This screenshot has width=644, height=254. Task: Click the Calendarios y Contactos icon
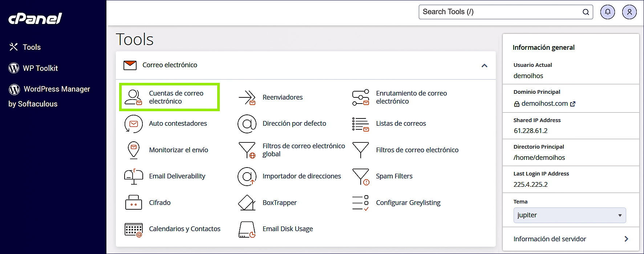click(133, 229)
